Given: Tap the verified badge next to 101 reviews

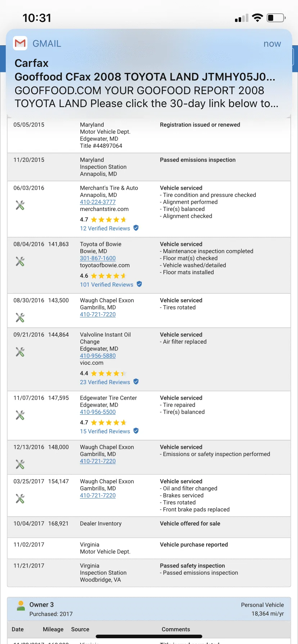Looking at the screenshot, I should [139, 284].
